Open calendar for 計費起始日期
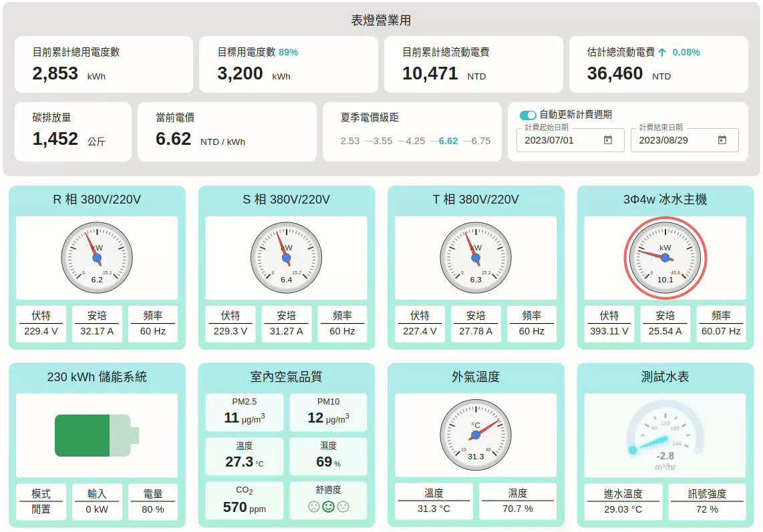The image size is (763, 532). (x=608, y=140)
